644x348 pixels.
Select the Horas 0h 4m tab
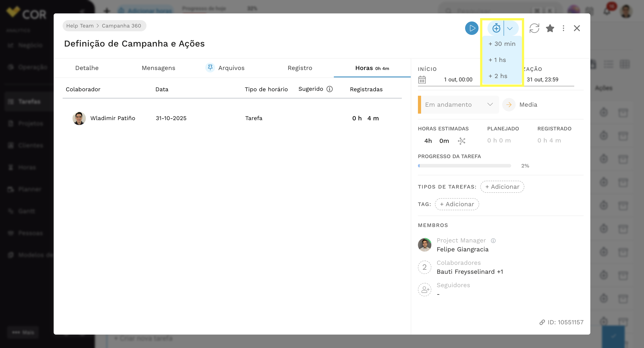click(372, 68)
